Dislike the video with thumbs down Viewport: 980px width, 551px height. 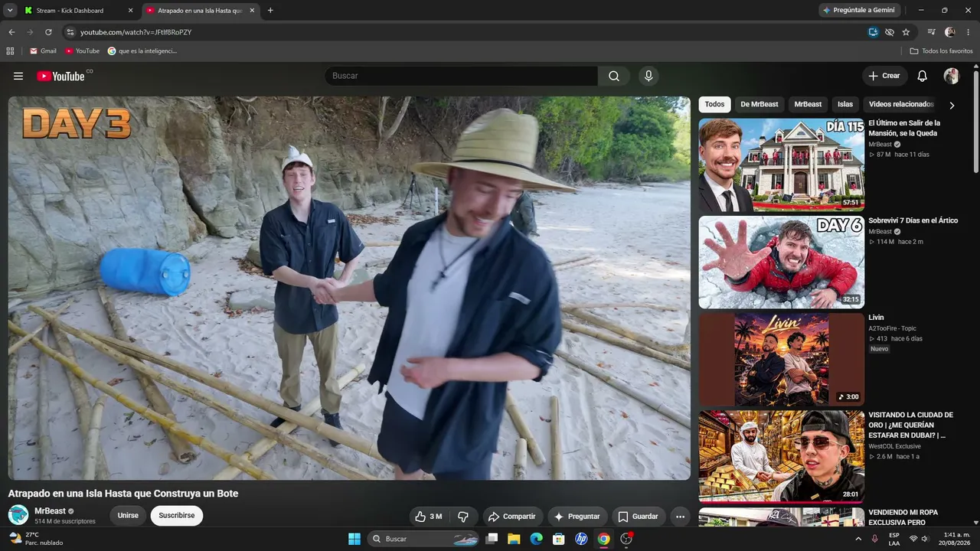(463, 517)
